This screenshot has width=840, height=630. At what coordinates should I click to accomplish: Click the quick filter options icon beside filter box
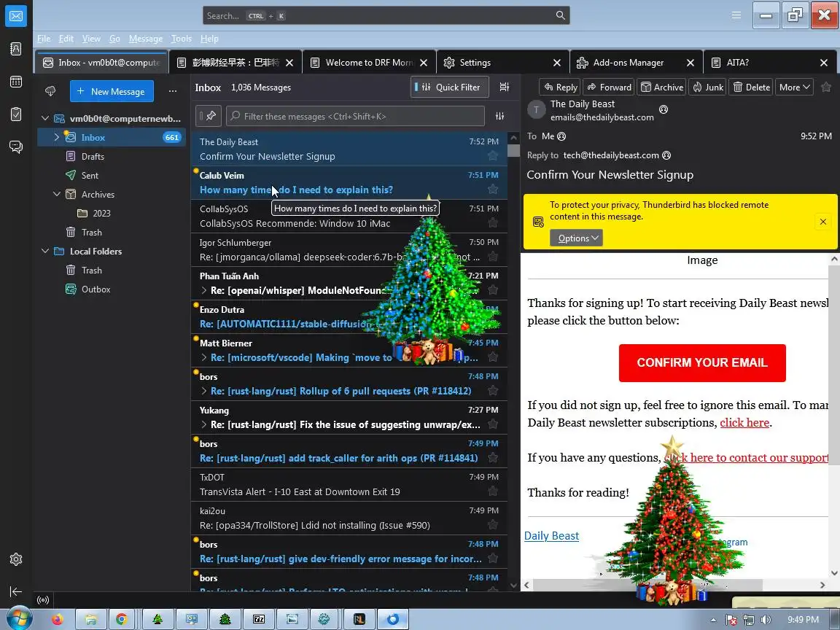click(499, 116)
